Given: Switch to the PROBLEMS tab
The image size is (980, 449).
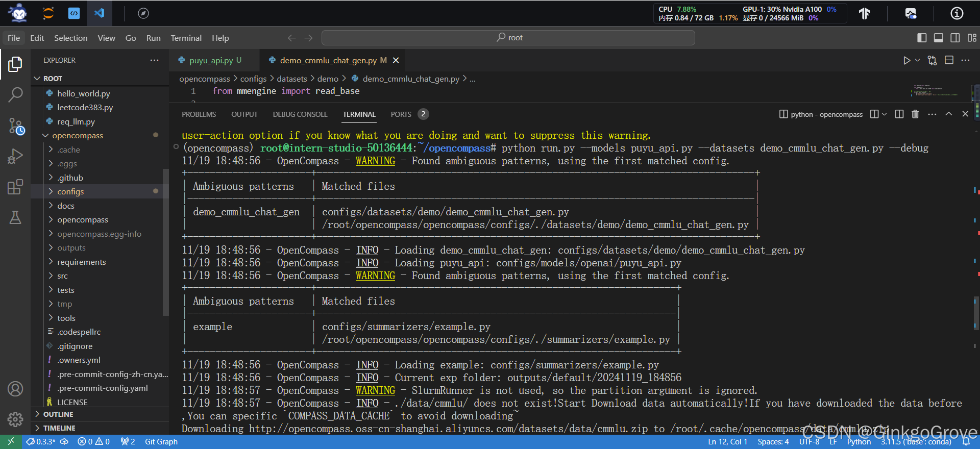Looking at the screenshot, I should [199, 114].
